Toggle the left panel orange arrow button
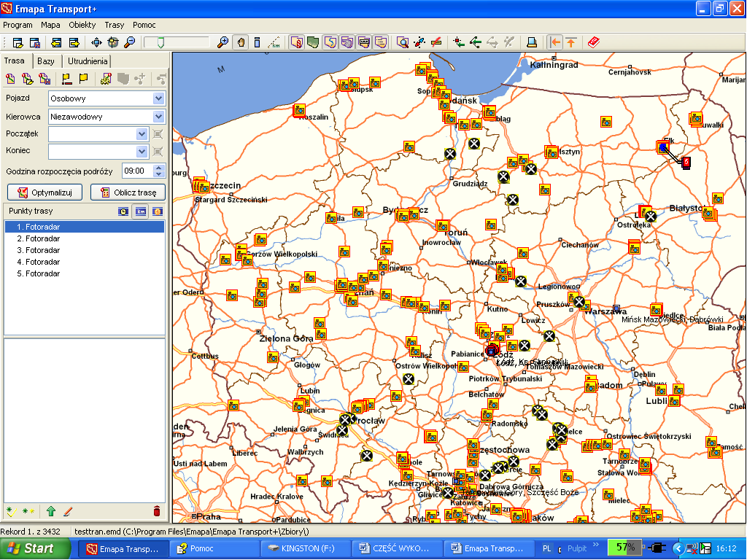The image size is (747, 560). pyautogui.click(x=554, y=43)
